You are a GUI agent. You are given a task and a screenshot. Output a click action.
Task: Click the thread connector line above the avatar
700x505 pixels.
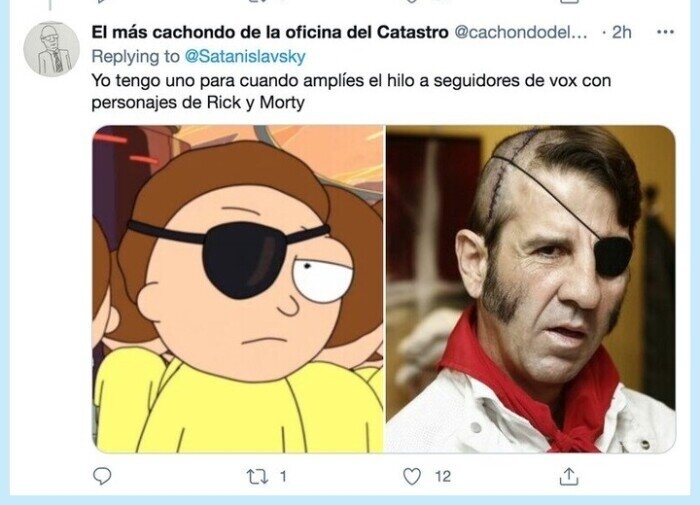(x=51, y=5)
